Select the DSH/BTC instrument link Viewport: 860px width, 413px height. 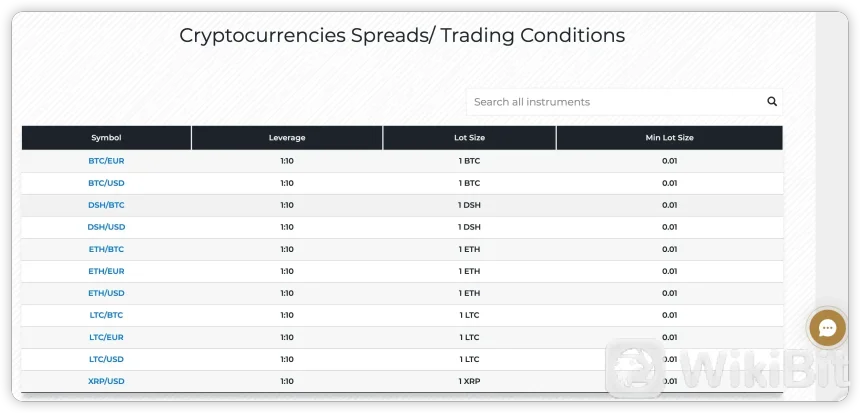106,205
